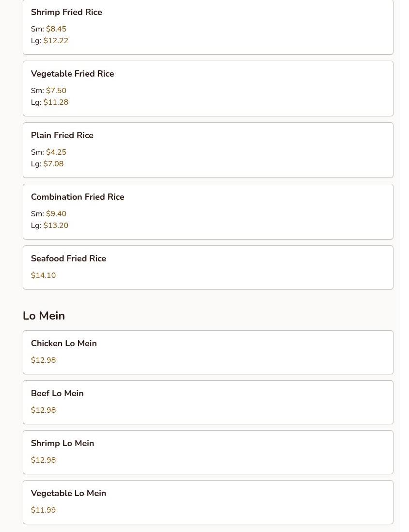This screenshot has width=409, height=532.
Task: Click the Vegetable Lo Mein $11.99 price
Action: [44, 510]
